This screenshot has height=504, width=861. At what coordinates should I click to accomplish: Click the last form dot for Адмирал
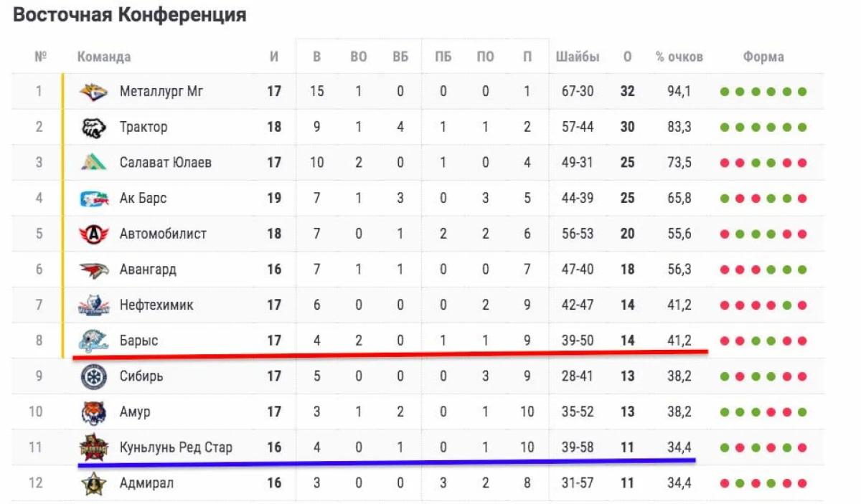coord(802,484)
